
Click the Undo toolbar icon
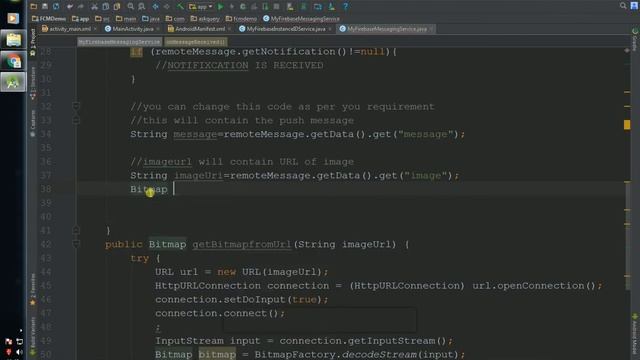70,7
